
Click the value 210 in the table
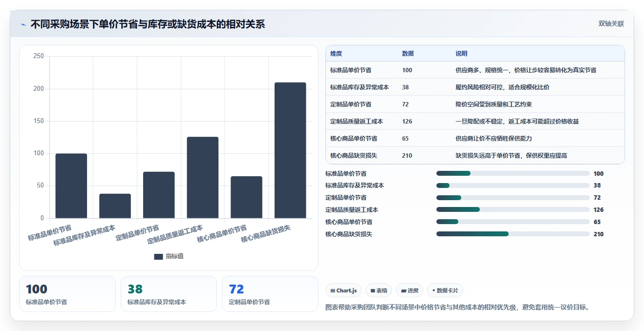point(407,156)
